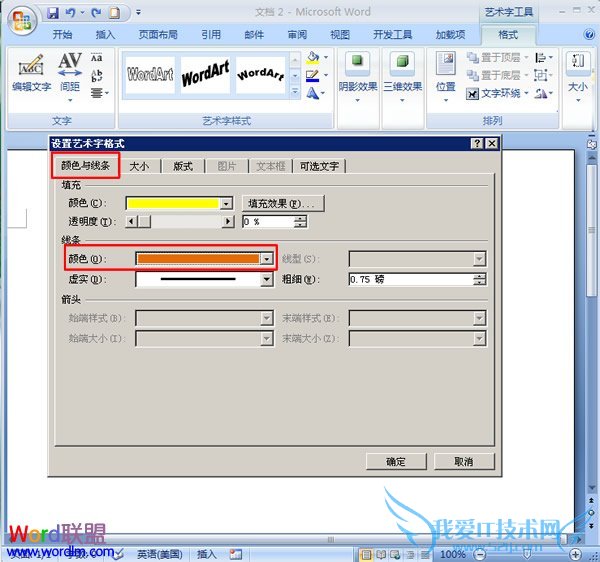
Task: Click the transparency percent input field
Action: pyautogui.click(x=268, y=222)
